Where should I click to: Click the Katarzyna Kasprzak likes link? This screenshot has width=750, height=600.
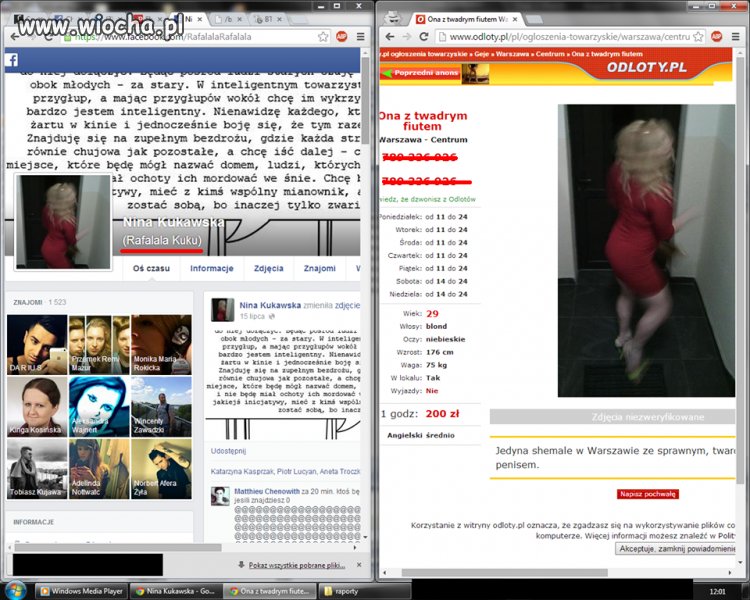242,471
